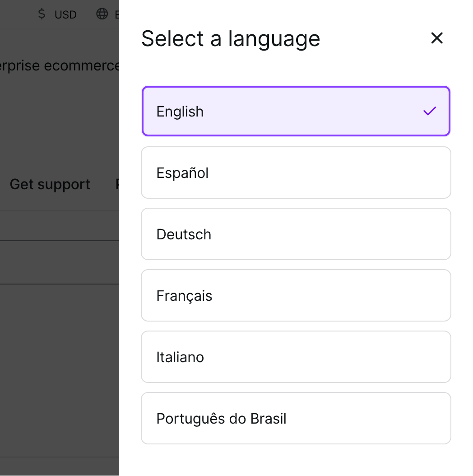The width and height of the screenshot is (473, 476).
Task: Switch language to Deutsch
Action: point(296,234)
